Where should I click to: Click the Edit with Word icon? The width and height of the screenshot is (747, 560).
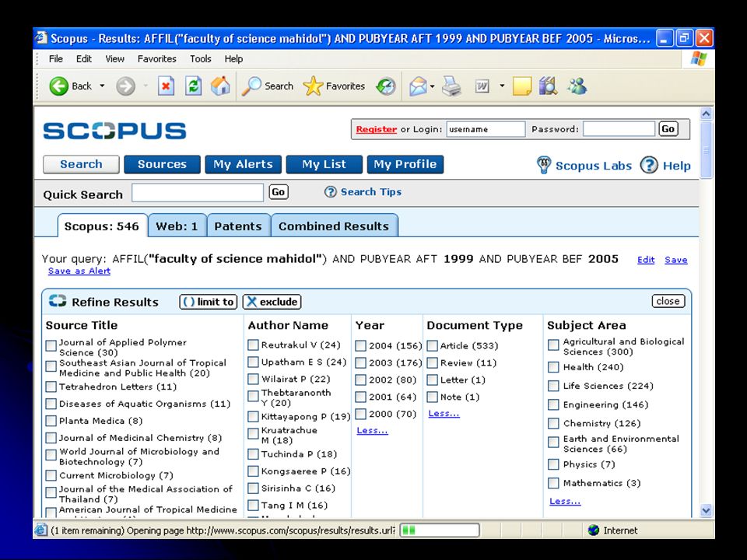coord(482,86)
